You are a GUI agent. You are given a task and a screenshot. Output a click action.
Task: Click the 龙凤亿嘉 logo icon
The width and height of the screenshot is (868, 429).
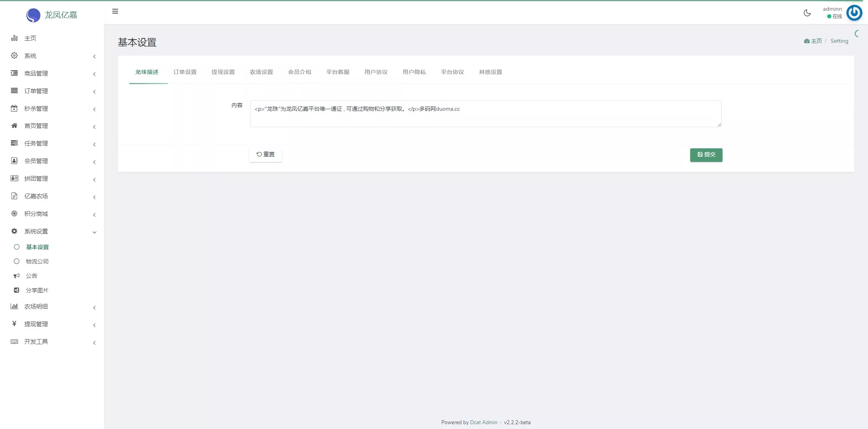coord(33,15)
